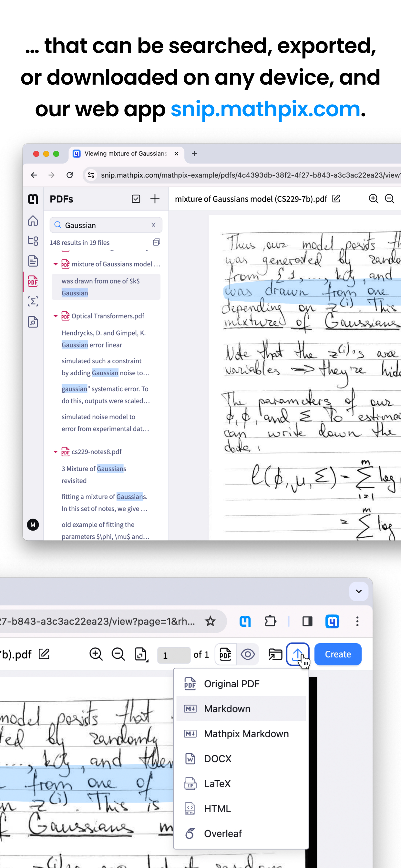Export as Markdown
The image size is (401, 868).
click(241, 708)
